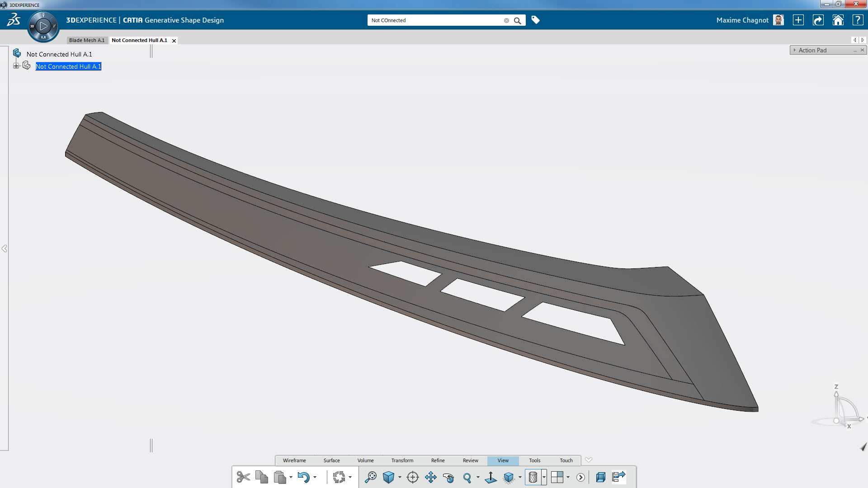Switch to the Surface tab

pos(331,460)
